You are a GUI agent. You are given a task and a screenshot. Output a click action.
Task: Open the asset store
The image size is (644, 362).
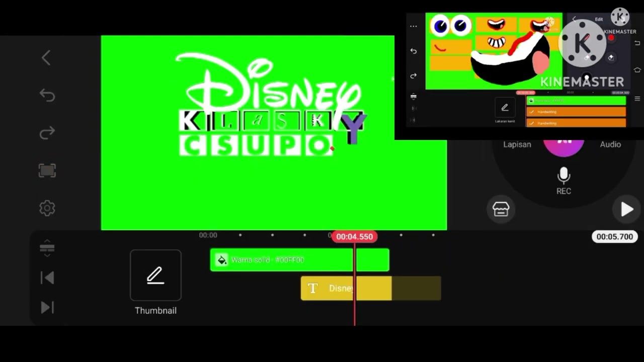pyautogui.click(x=501, y=209)
